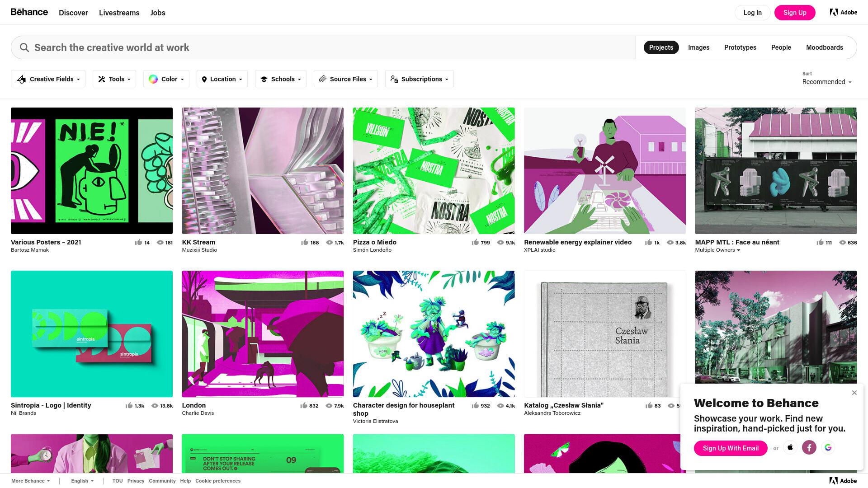Viewport: 868px width, 488px height.
Task: Click views eye icon on KK Stream
Action: tap(330, 243)
